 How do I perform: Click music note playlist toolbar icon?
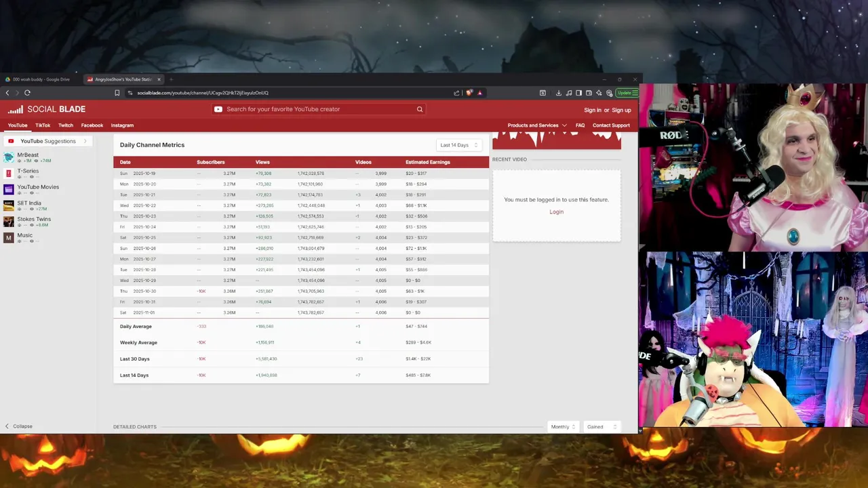pos(568,93)
